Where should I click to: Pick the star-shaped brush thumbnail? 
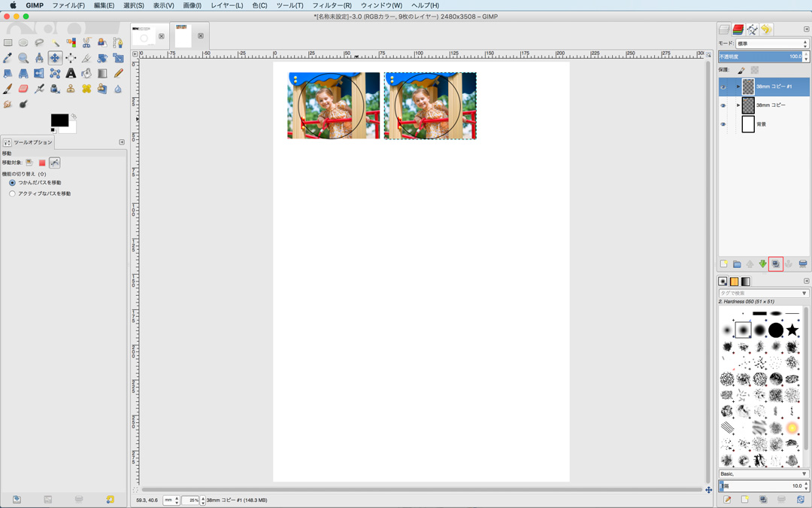point(792,330)
